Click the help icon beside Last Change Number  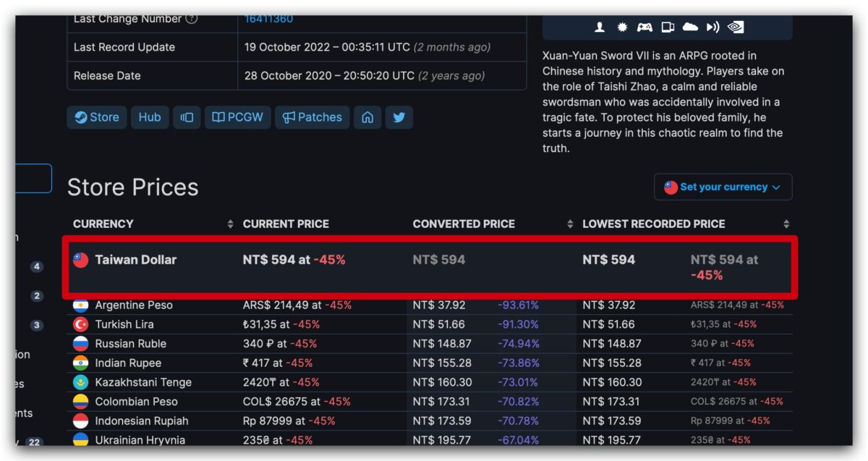point(191,19)
